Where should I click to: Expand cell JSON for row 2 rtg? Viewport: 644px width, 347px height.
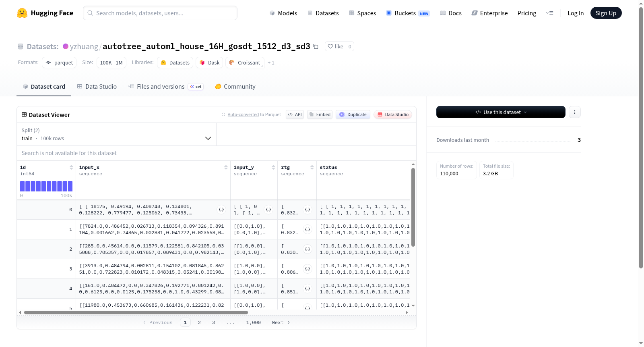coord(308,249)
